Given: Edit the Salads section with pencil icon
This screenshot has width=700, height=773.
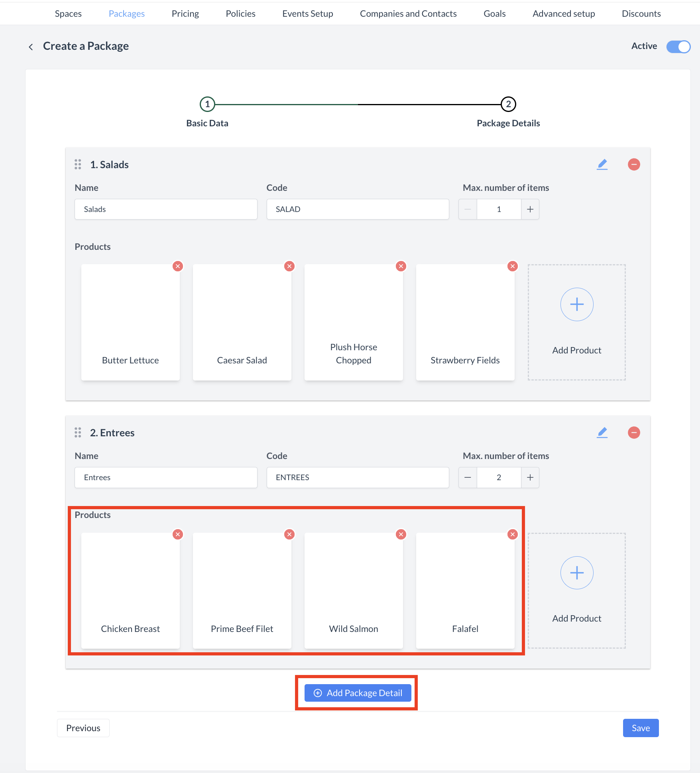Looking at the screenshot, I should pos(602,165).
